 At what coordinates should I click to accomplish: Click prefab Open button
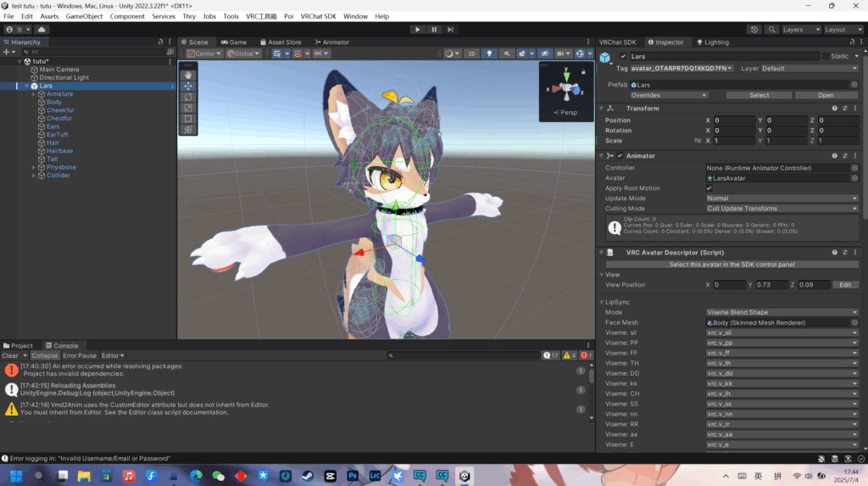(826, 95)
